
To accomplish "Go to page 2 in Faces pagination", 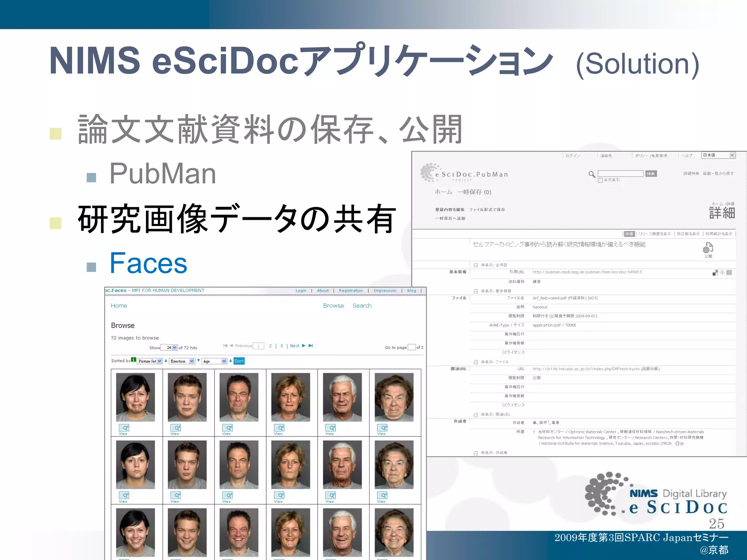I will [x=270, y=346].
